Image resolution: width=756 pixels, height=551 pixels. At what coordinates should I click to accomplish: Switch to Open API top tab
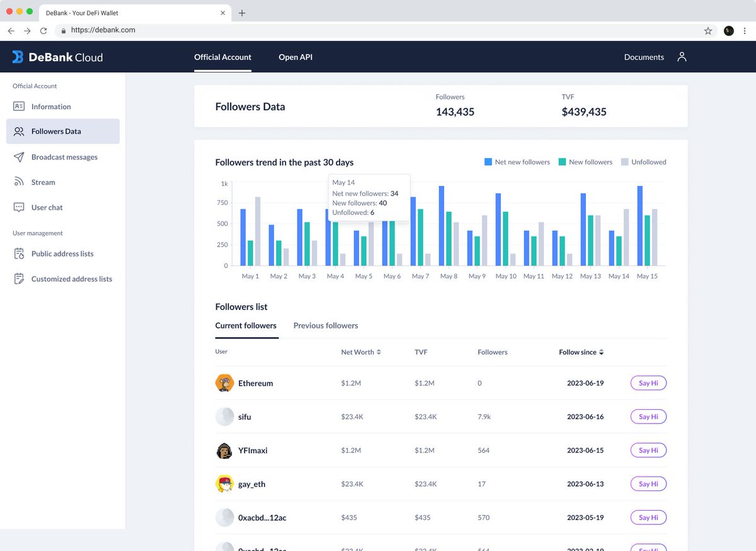[x=295, y=57]
